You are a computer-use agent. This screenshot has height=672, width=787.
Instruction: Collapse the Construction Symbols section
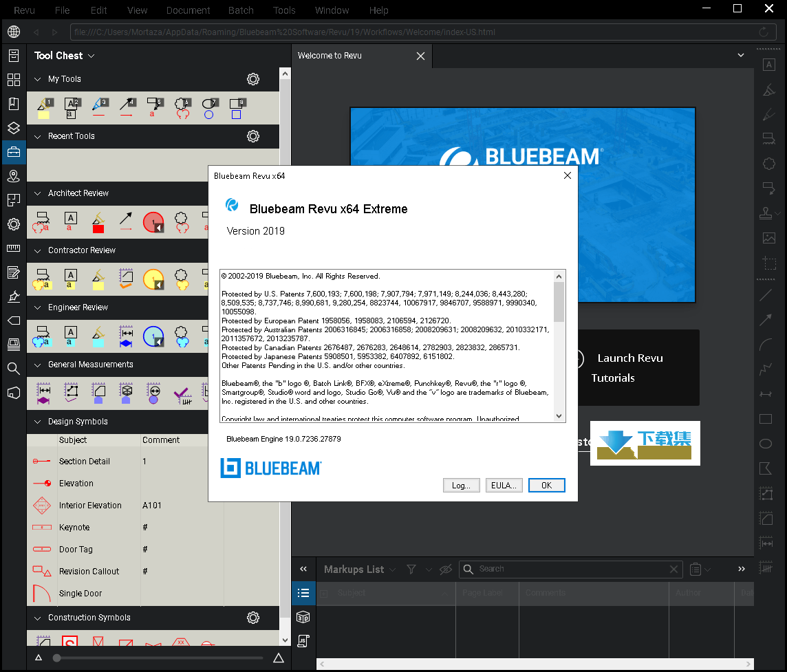click(37, 618)
